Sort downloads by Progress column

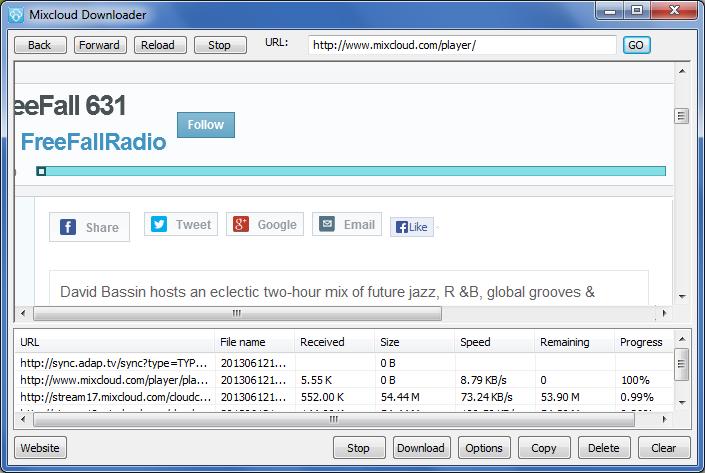click(644, 342)
